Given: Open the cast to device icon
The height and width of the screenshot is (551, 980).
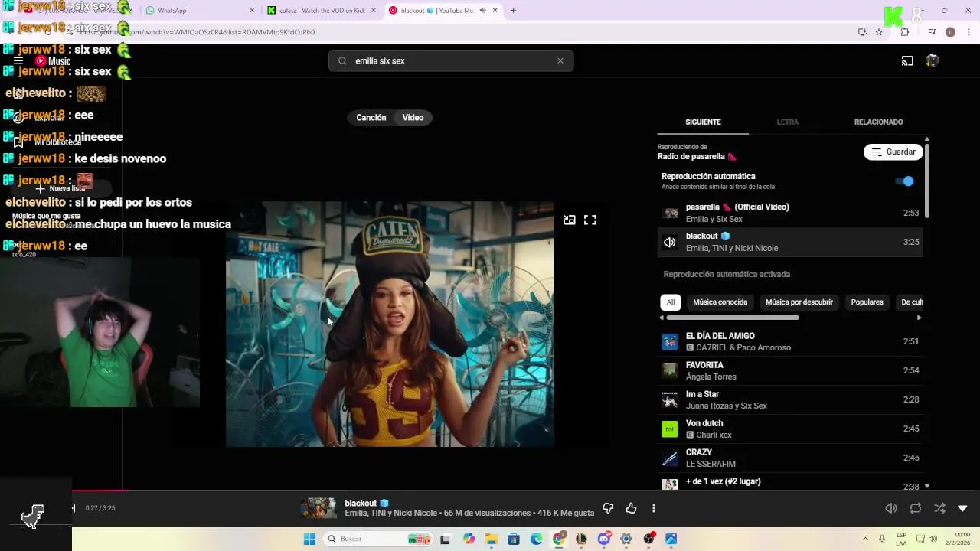Looking at the screenshot, I should pyautogui.click(x=907, y=60).
